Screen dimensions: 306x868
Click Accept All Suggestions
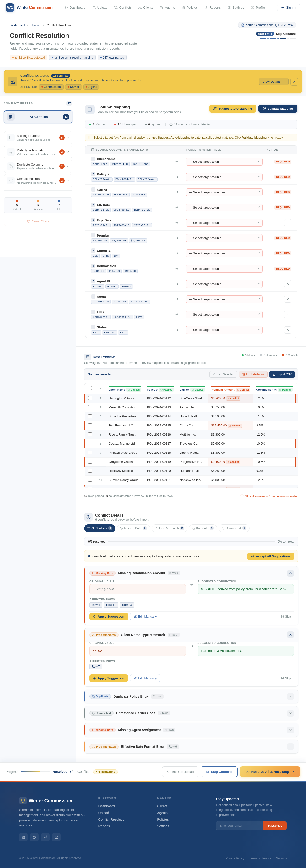[x=271, y=556]
